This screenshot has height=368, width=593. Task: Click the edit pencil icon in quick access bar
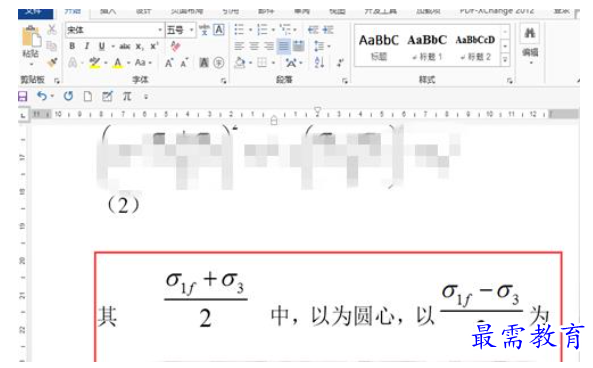click(x=107, y=96)
